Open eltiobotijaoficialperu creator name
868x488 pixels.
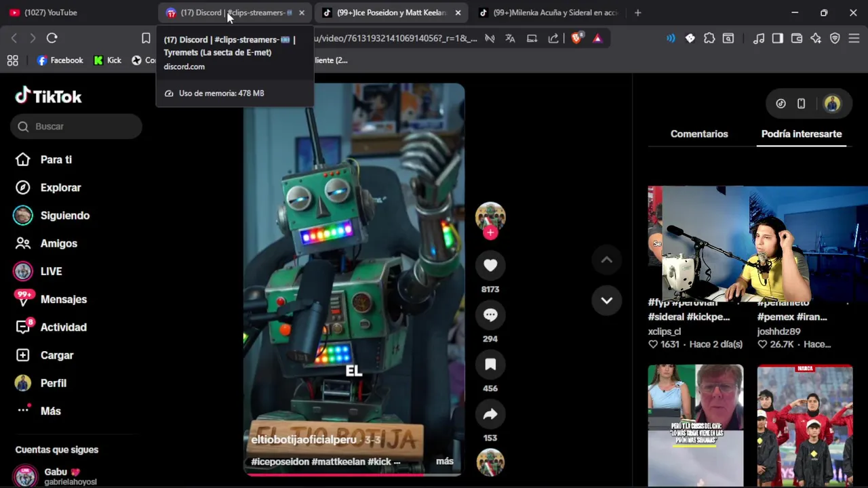click(x=304, y=439)
